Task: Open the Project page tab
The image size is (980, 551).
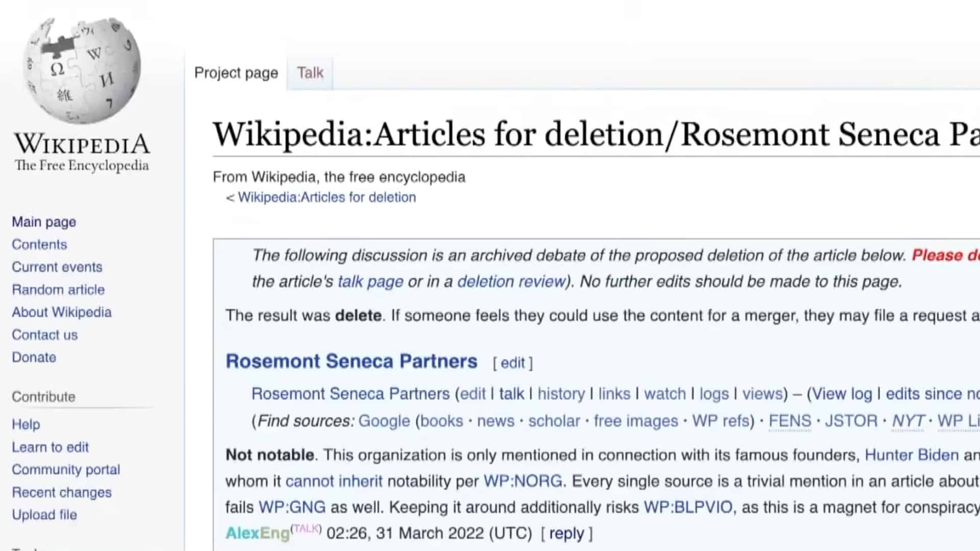Action: [x=236, y=73]
